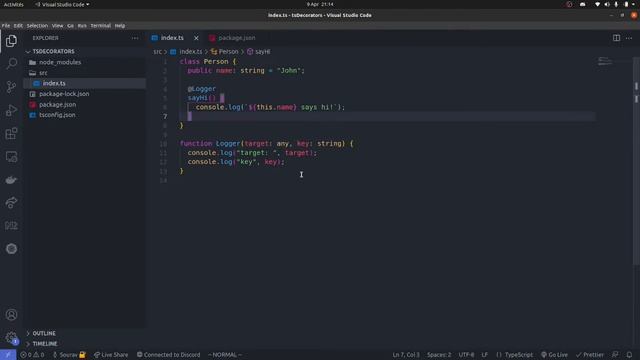This screenshot has height=360, width=640.
Task: Click Connected to Discord status item
Action: (169, 355)
